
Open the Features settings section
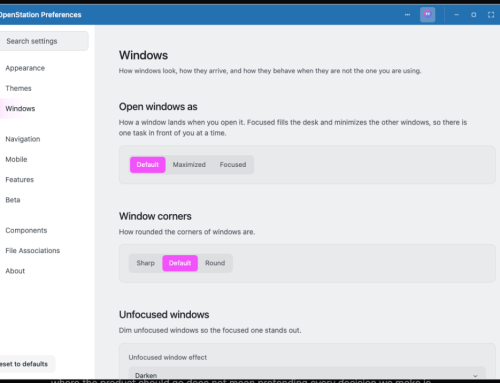click(x=20, y=180)
